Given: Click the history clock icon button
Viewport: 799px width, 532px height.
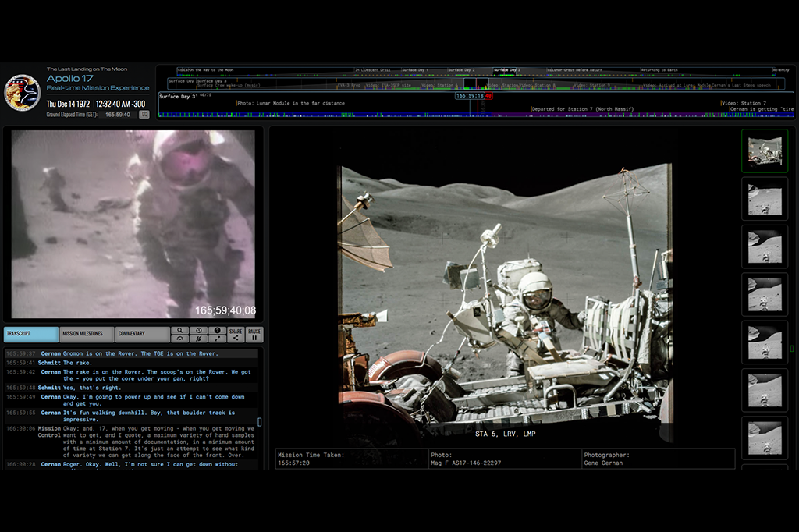Looking at the screenshot, I should point(199,331).
